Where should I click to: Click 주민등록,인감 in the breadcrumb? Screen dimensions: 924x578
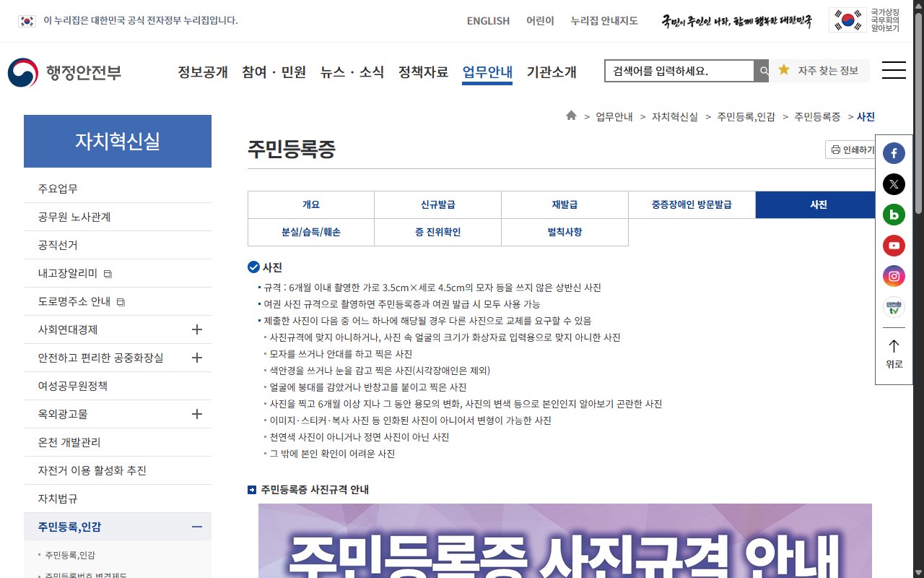tap(746, 116)
